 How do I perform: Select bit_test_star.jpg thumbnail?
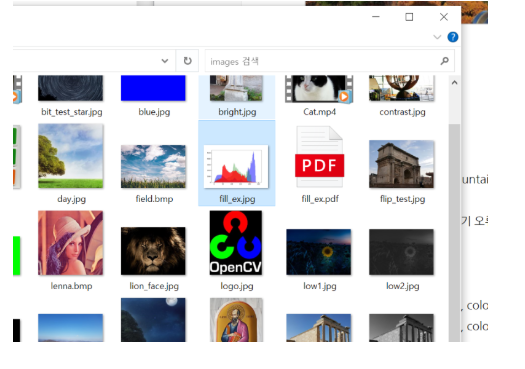click(x=71, y=88)
